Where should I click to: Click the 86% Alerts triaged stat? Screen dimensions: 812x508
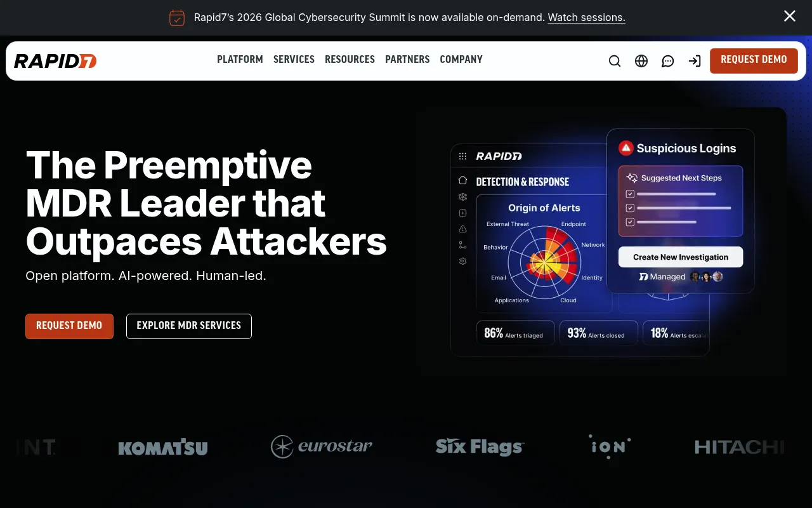pyautogui.click(x=515, y=333)
